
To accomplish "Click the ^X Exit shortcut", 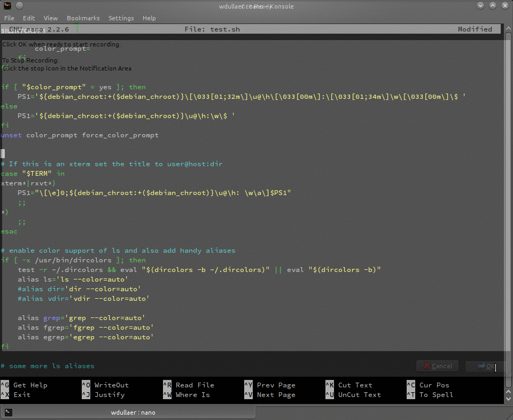I will (x=15, y=395).
